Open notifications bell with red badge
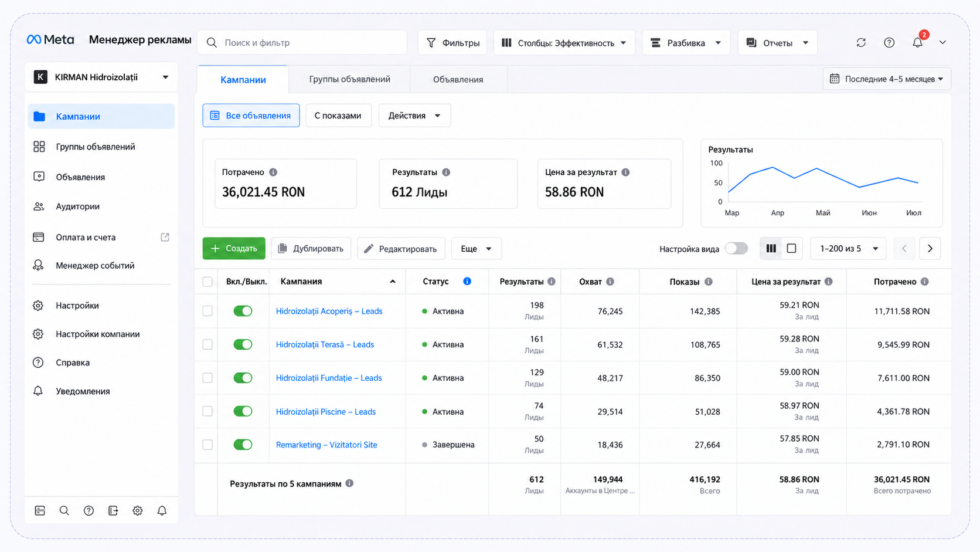This screenshot has height=552, width=980. click(x=918, y=41)
